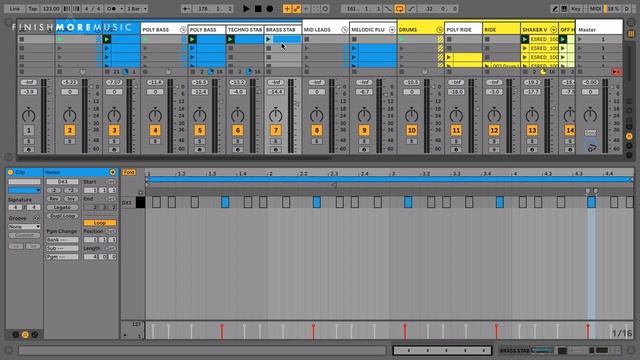640x360 pixels.
Task: Toggle the Fold button in the note editor
Action: [129, 172]
